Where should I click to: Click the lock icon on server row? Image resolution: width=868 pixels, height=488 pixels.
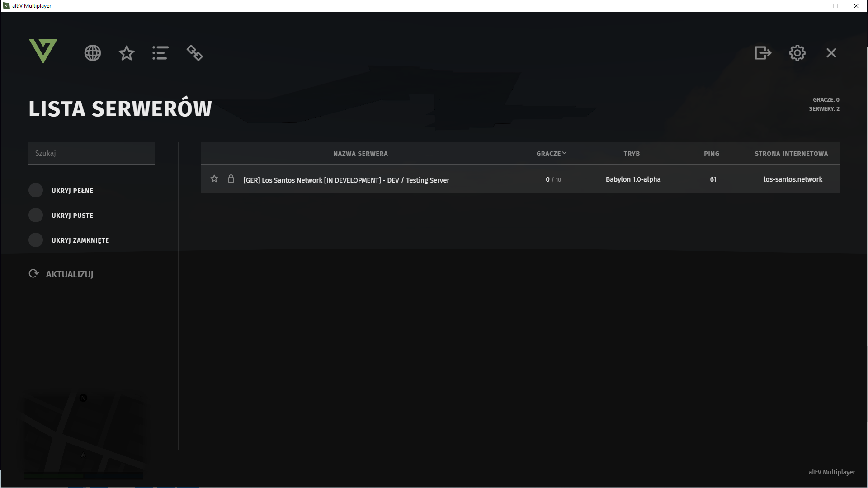click(x=231, y=179)
